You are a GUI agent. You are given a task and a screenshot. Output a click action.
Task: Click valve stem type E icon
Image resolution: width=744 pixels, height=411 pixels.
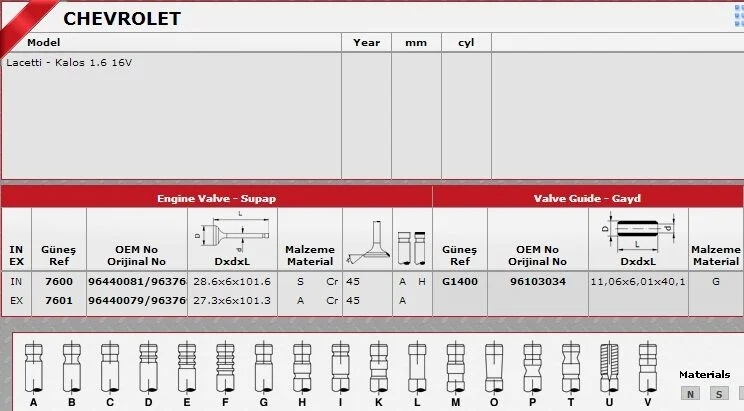tap(186, 366)
